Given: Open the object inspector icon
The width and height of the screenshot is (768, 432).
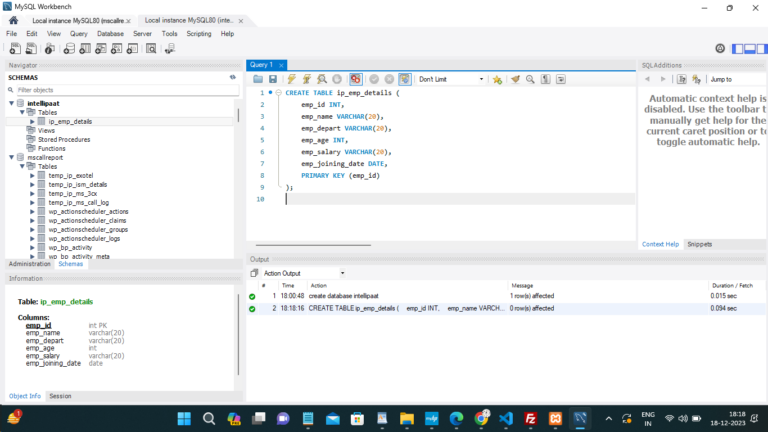Looking at the screenshot, I should [x=49, y=48].
